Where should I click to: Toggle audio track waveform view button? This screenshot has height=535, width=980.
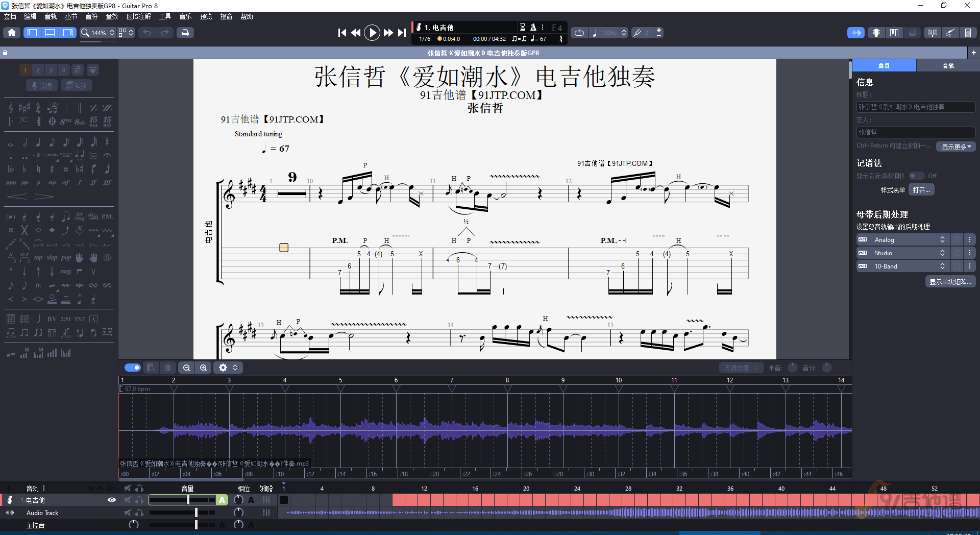pyautogui.click(x=856, y=33)
